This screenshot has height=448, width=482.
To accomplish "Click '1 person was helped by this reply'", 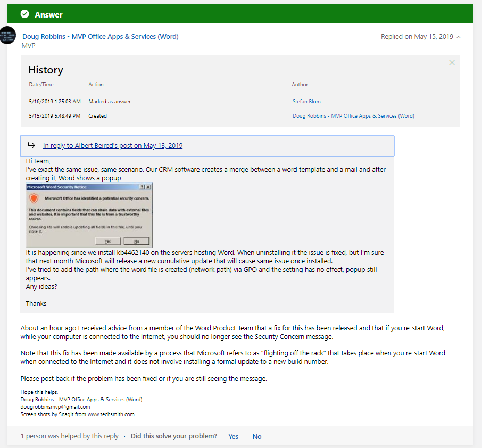I will point(70,436).
